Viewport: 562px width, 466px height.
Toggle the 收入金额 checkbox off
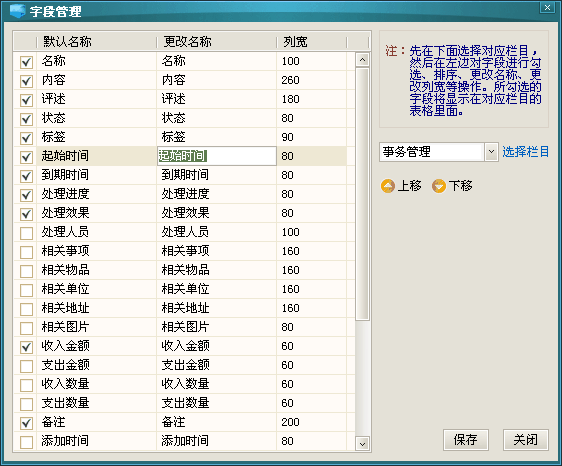(27, 347)
